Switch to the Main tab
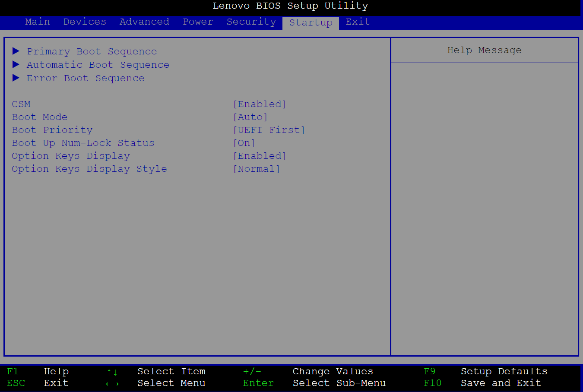 click(37, 22)
